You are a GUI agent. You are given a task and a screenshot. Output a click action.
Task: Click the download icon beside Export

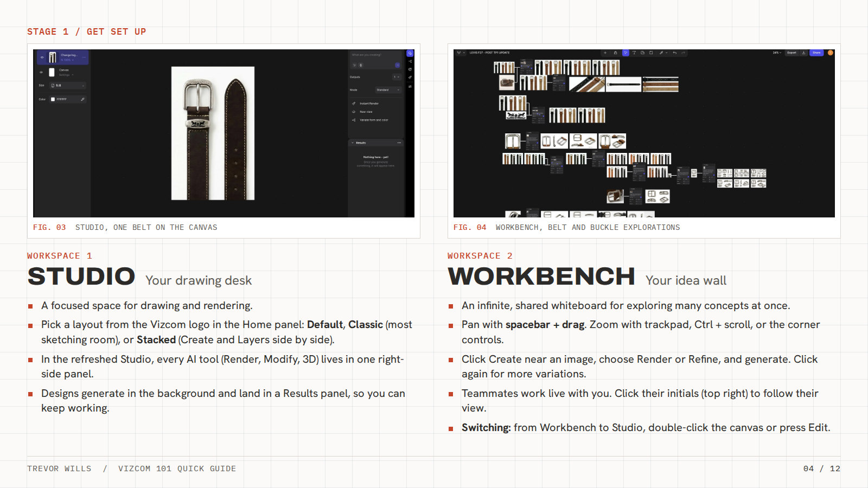pyautogui.click(x=803, y=53)
